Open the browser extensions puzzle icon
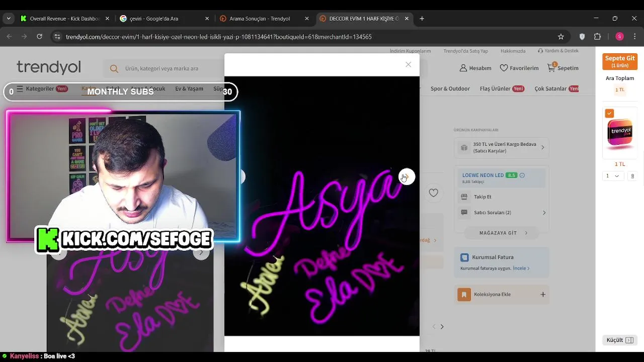The height and width of the screenshot is (362, 644). pos(598,37)
